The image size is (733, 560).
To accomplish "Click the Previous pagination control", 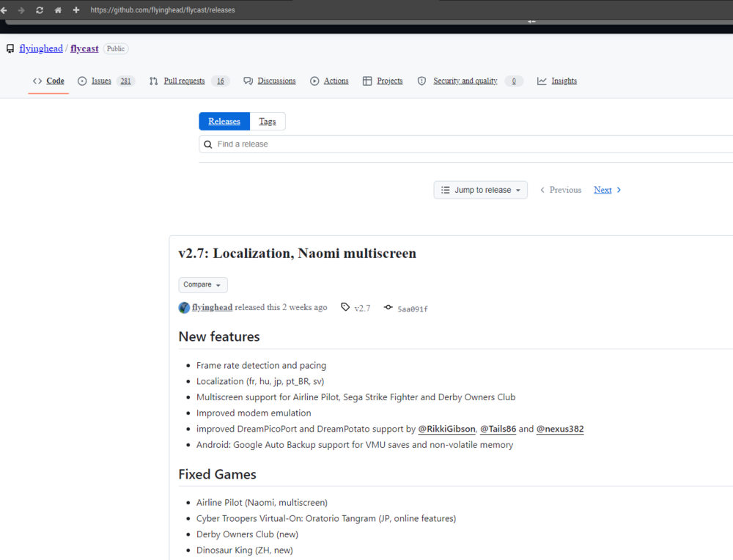I will click(561, 190).
